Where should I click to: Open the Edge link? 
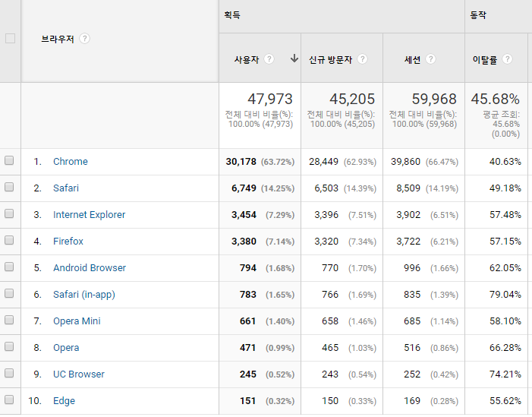64,401
